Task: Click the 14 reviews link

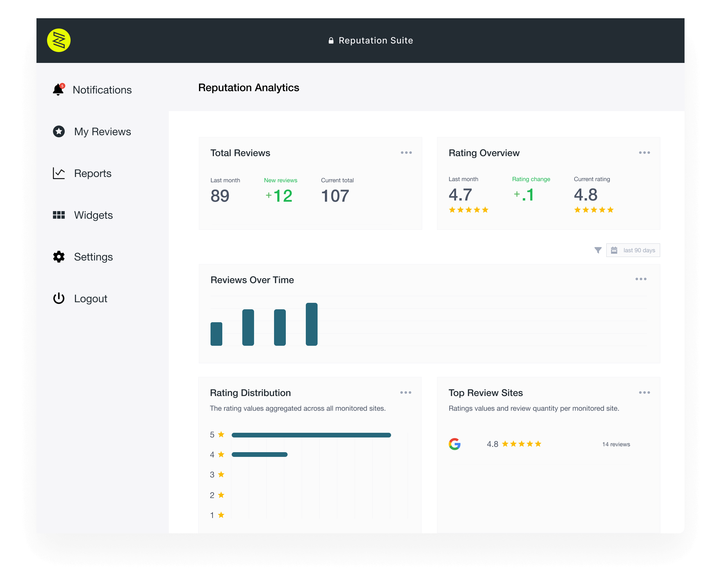Action: [616, 445]
